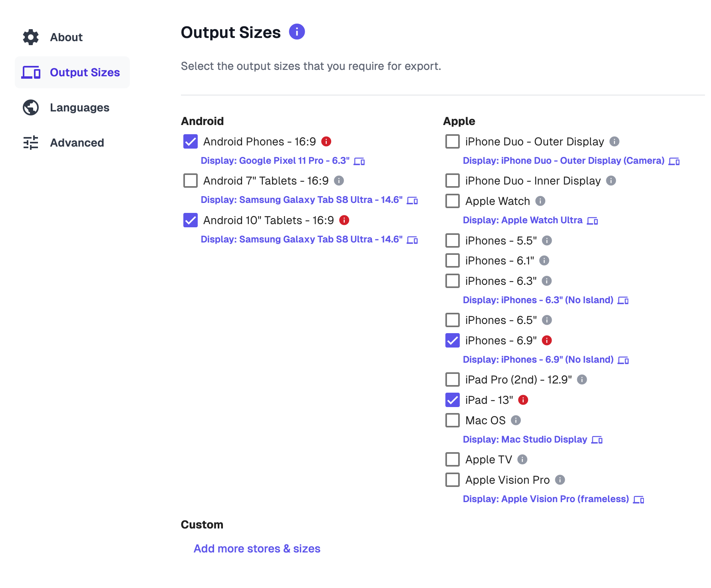Open the Display: Apple Watch Ultra selector

click(530, 220)
